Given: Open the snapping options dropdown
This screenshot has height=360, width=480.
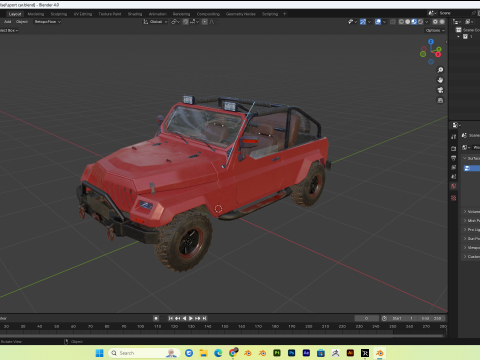Looking at the screenshot, I should pyautogui.click(x=195, y=22).
